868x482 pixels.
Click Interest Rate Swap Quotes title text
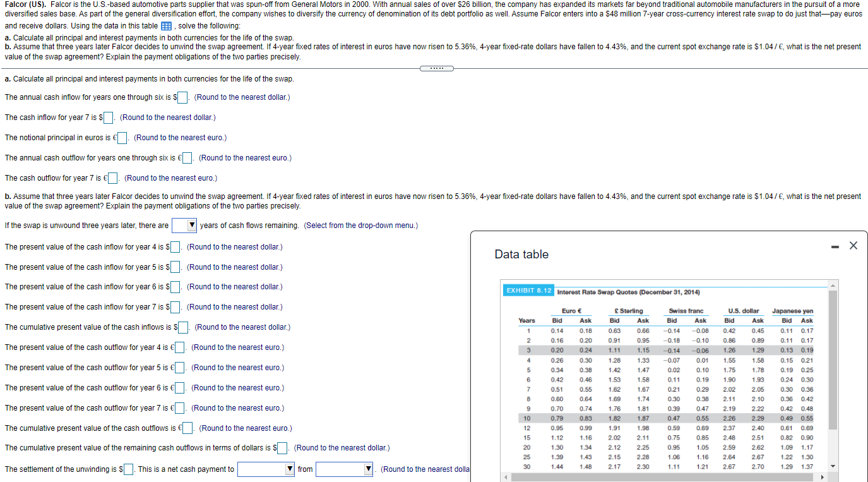628,292
